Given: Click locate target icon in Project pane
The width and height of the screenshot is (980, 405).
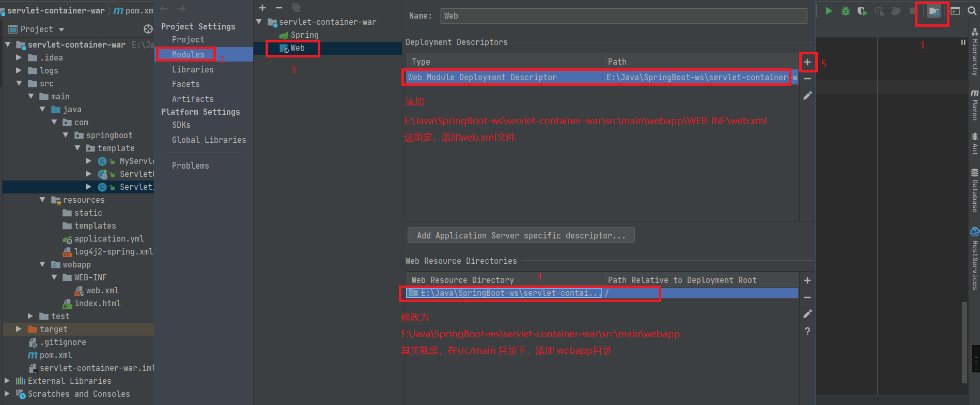Looking at the screenshot, I should [148, 29].
